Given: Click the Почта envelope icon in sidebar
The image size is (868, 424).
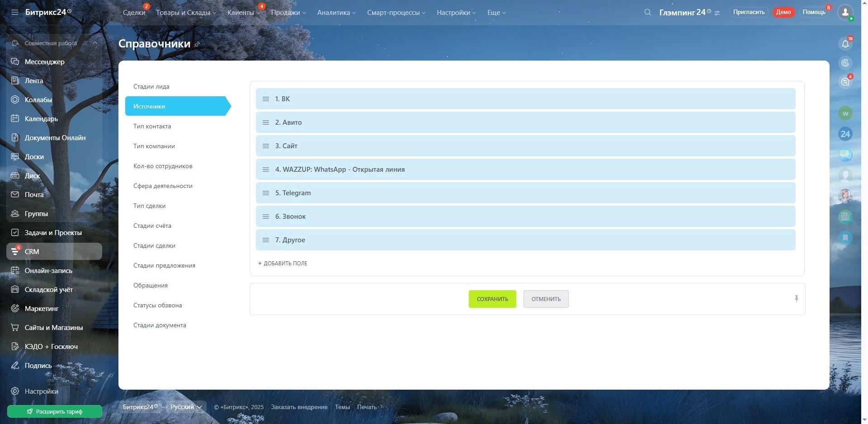Looking at the screenshot, I should tap(15, 194).
